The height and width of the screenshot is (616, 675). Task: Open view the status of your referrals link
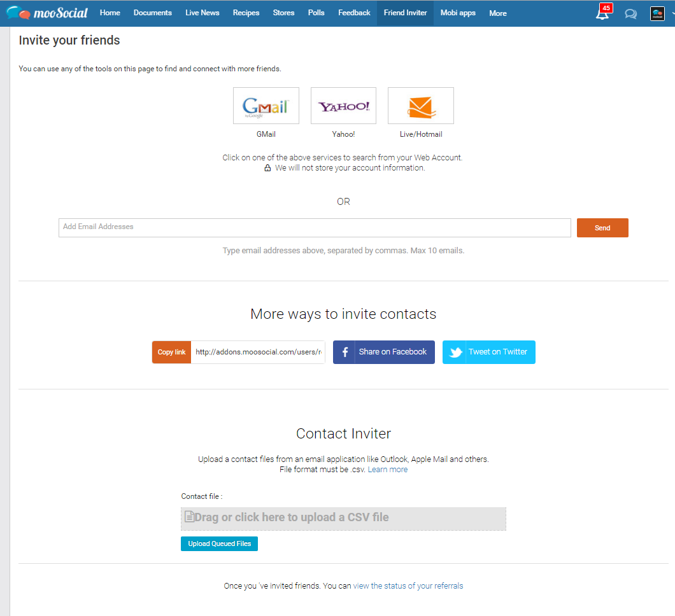(408, 586)
